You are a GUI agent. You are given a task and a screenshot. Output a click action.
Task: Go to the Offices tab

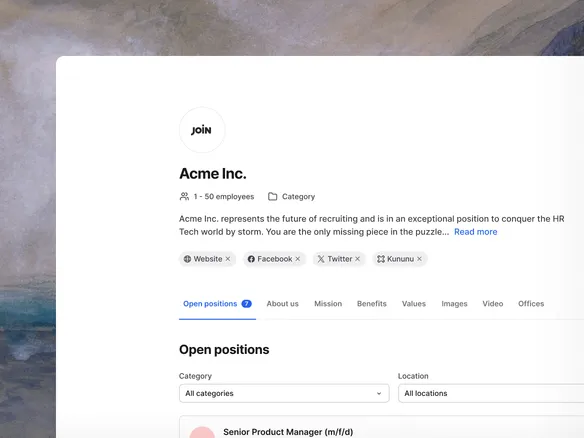point(531,304)
